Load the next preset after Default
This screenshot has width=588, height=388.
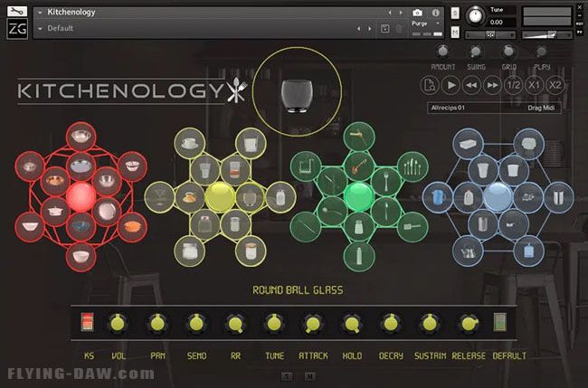370,29
